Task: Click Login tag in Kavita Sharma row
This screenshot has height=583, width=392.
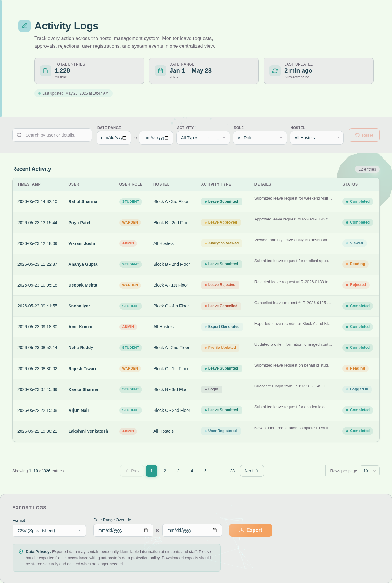Action: tap(212, 389)
